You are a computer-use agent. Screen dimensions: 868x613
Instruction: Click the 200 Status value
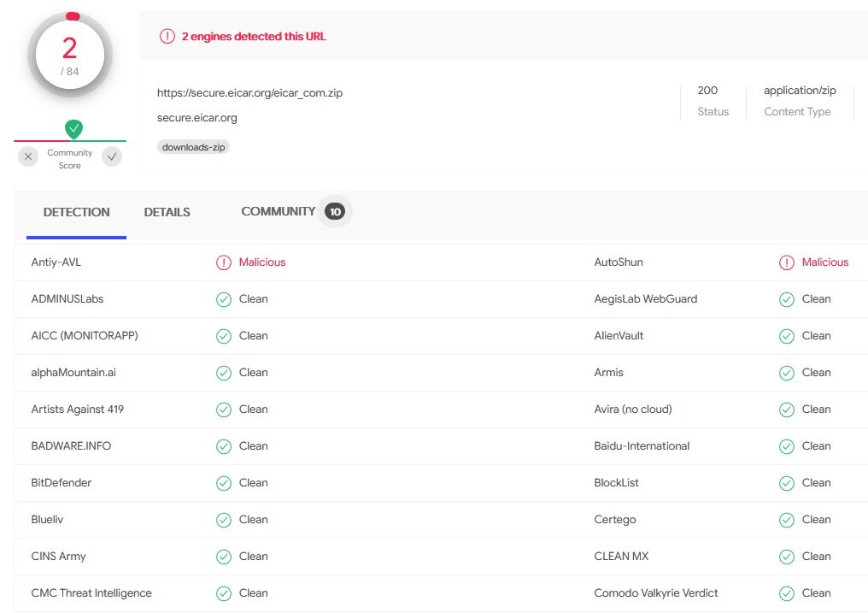click(707, 91)
